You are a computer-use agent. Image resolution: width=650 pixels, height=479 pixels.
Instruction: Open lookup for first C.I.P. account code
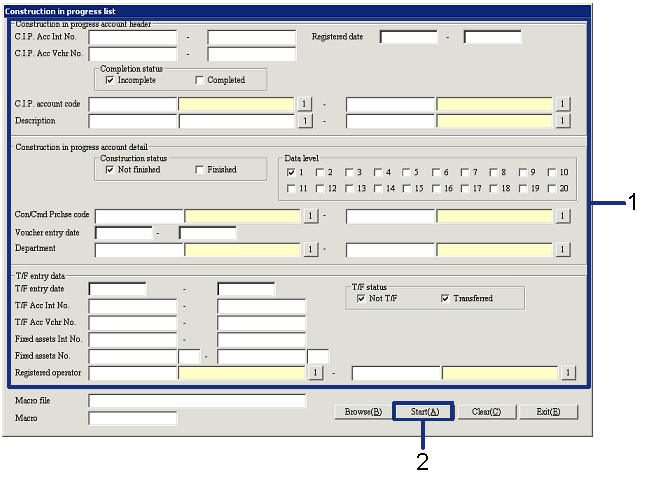(304, 104)
